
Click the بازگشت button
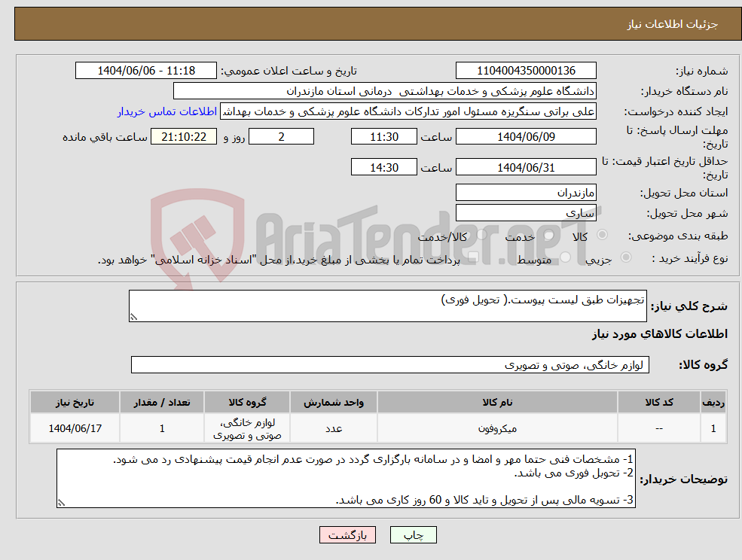(347, 535)
